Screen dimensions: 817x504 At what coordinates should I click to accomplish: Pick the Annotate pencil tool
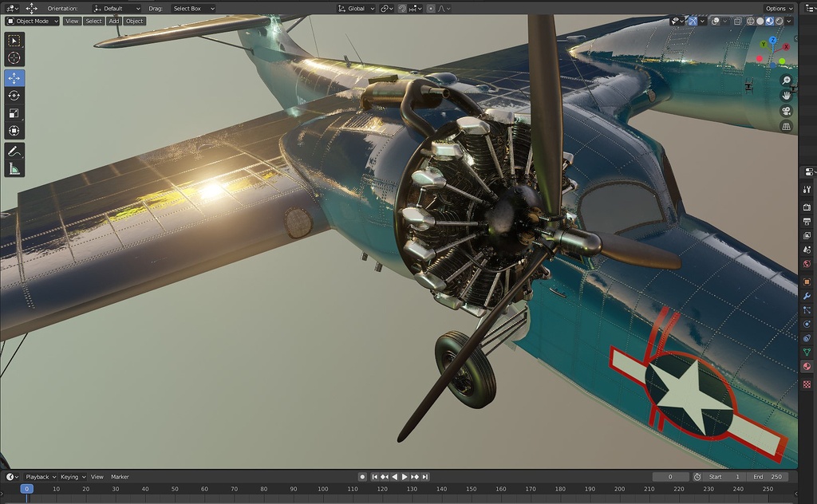pyautogui.click(x=14, y=151)
